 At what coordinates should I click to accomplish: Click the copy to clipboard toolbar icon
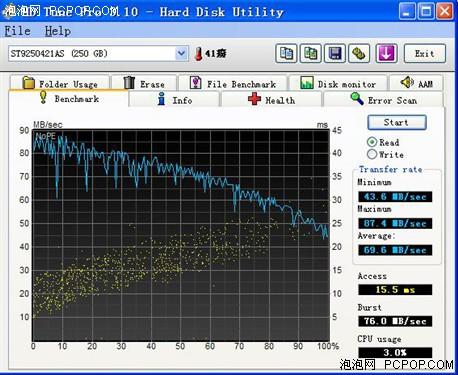coord(286,53)
